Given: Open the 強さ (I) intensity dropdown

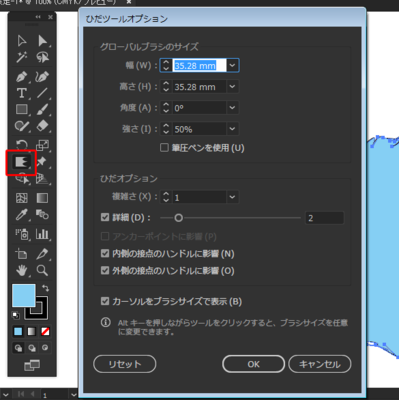Looking at the screenshot, I should point(232,129).
